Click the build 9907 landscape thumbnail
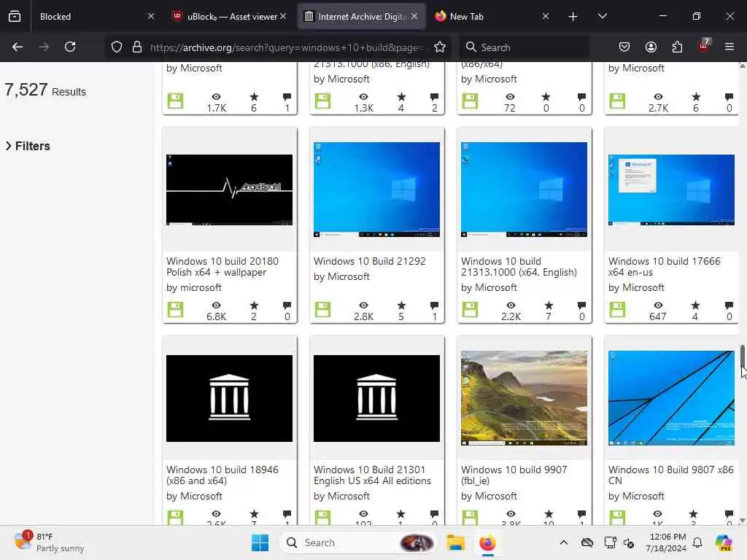The image size is (747, 560). tap(524, 398)
